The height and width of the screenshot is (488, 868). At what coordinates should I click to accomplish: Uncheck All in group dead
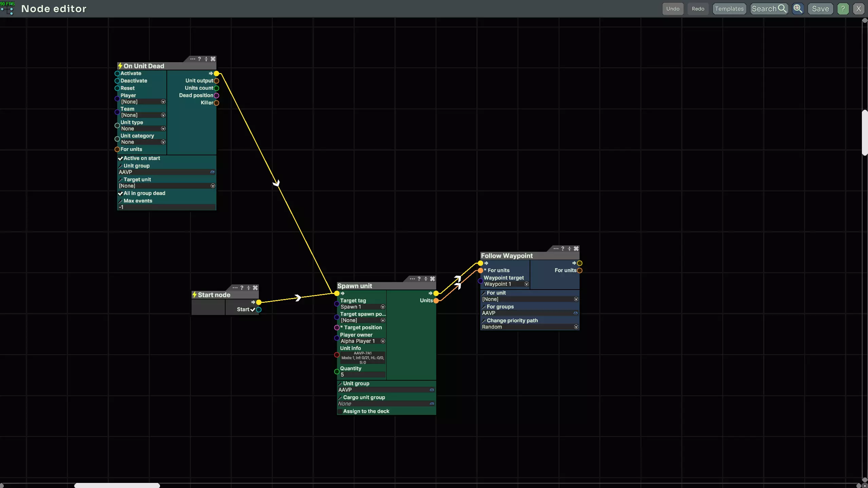120,193
